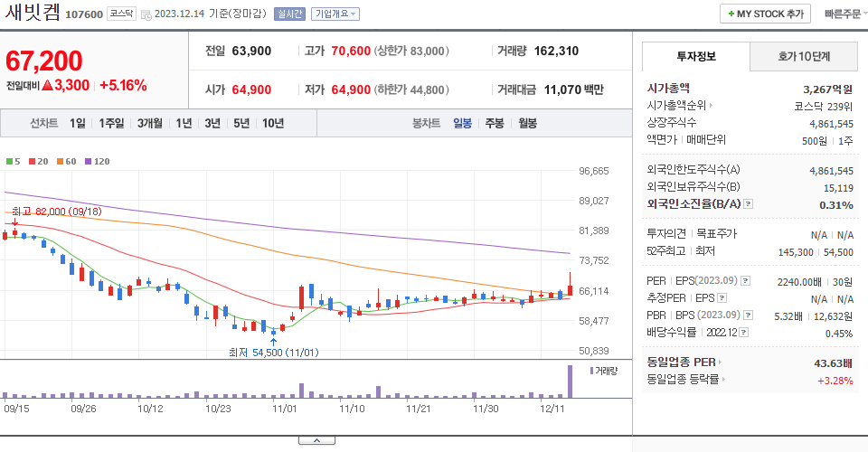
Task: Click the 고가 70,600 value
Action: click(351, 51)
